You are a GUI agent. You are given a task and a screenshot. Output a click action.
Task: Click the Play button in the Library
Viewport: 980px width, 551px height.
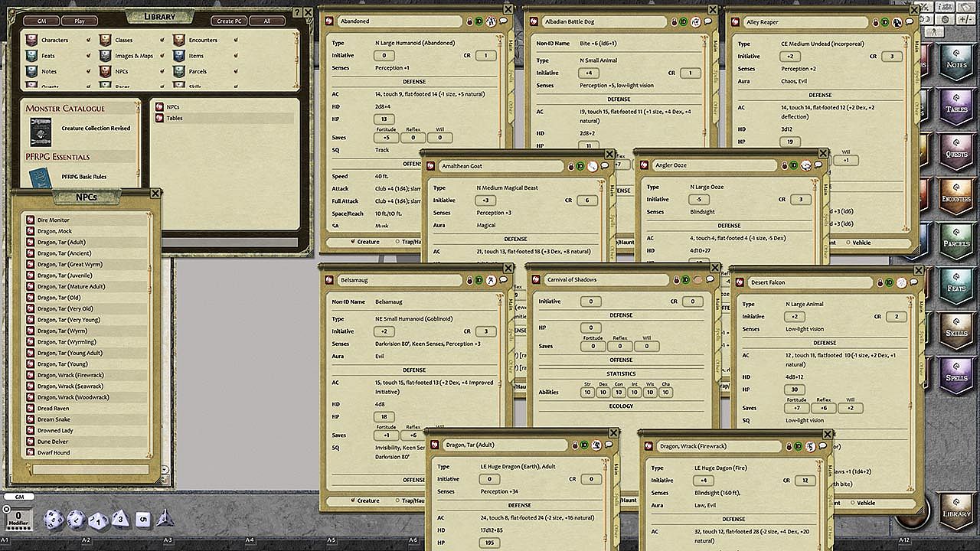[78, 21]
